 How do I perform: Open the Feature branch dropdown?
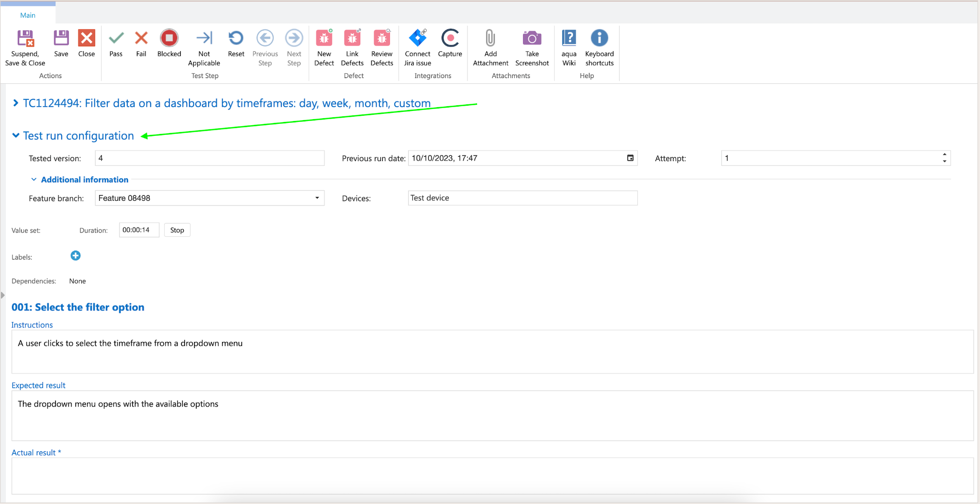point(317,198)
